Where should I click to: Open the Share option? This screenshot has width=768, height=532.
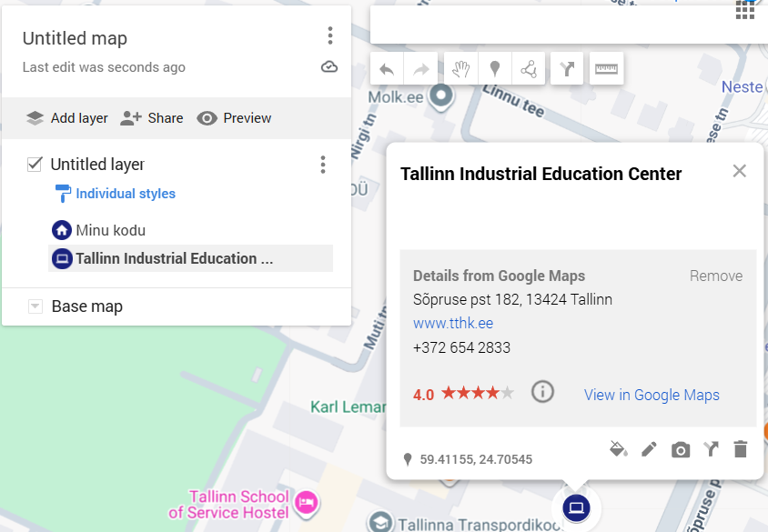pos(152,118)
